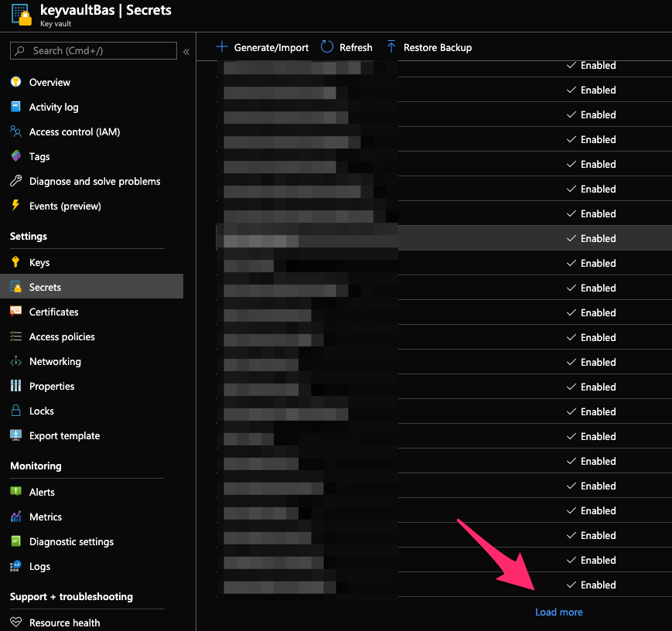
Task: Click the sidebar search field
Action: click(93, 51)
